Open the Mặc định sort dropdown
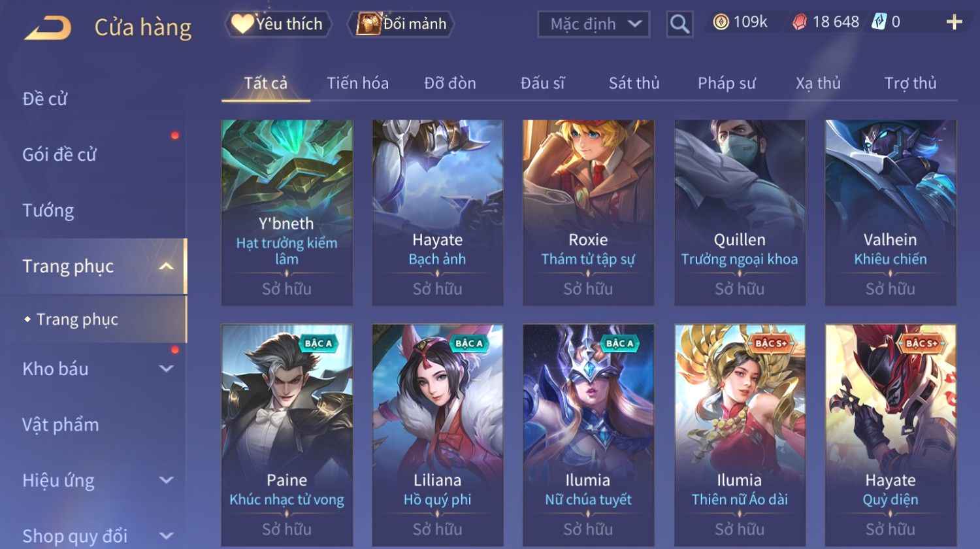 [x=594, y=24]
